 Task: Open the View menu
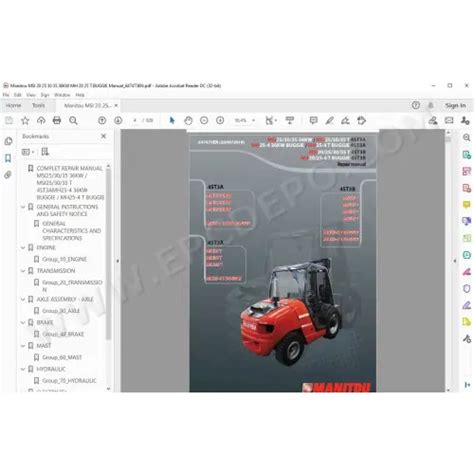pos(31,95)
